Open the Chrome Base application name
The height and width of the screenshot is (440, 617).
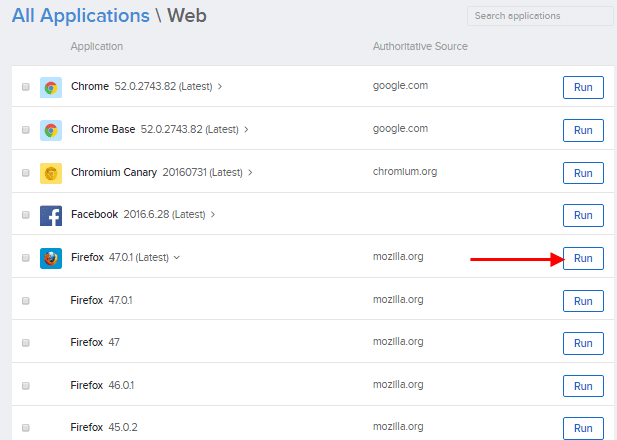(103, 129)
